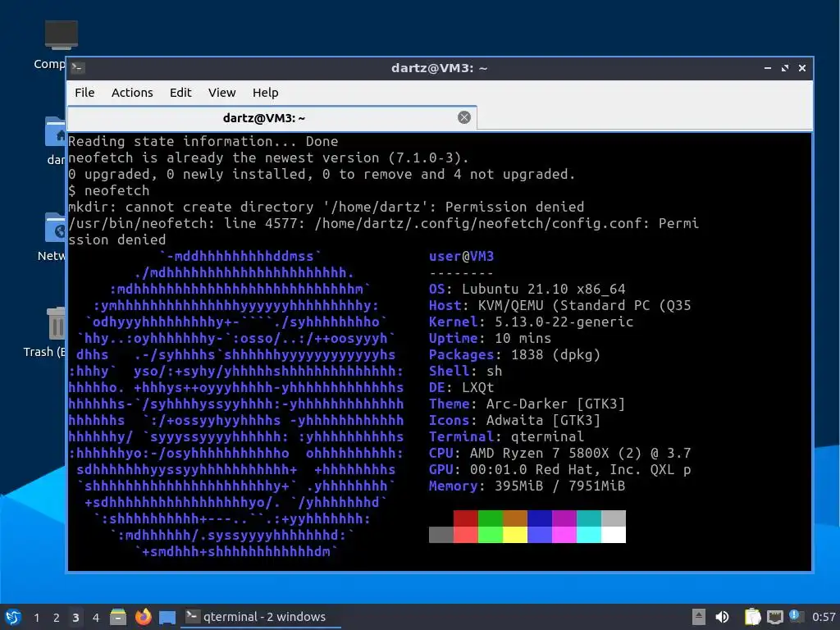Open the network connection tray icon
The height and width of the screenshot is (630, 840).
pos(774,617)
